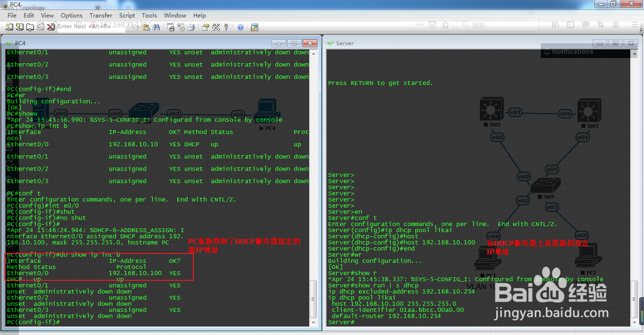The image size is (644, 335).
Task: Click the 192.168.10.10 address in PC4 terminal
Action: pos(133,144)
